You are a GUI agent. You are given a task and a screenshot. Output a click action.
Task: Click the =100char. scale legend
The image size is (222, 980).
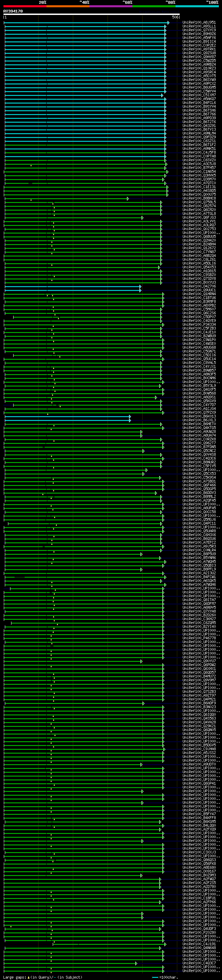[164, 977]
